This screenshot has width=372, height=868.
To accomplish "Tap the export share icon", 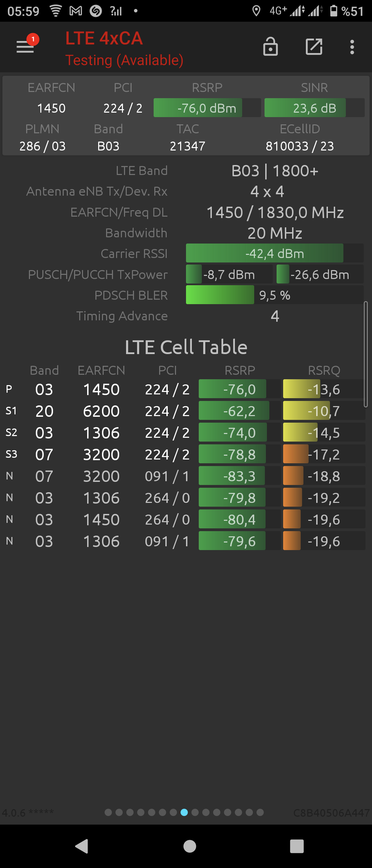I will click(x=314, y=46).
